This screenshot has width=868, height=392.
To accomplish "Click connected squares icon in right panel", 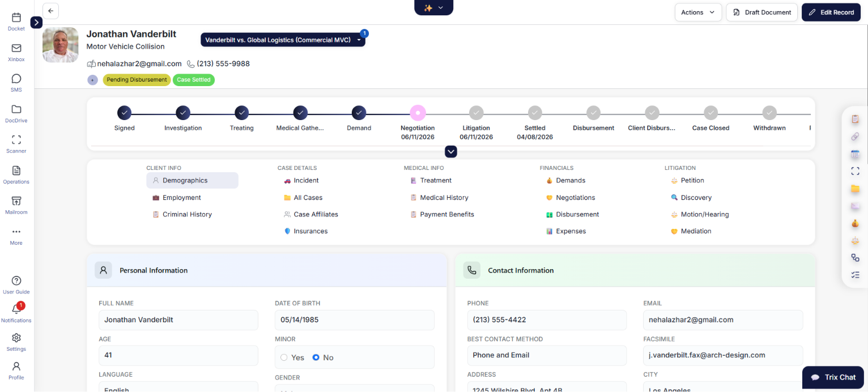I will tap(855, 258).
